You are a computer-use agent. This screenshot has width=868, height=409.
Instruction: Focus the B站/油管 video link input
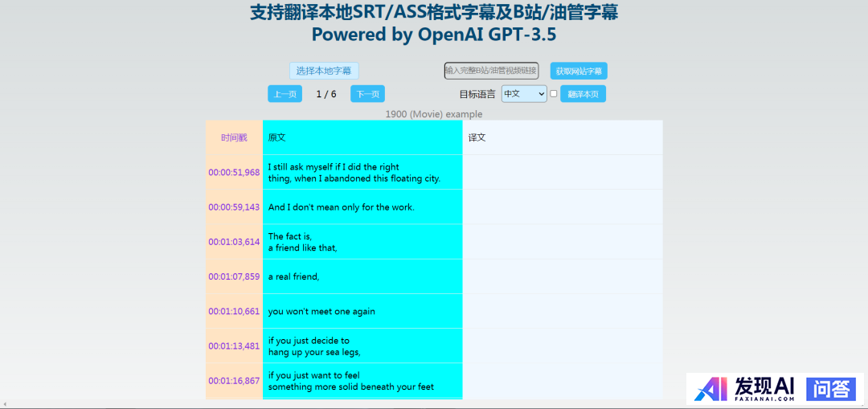click(491, 70)
